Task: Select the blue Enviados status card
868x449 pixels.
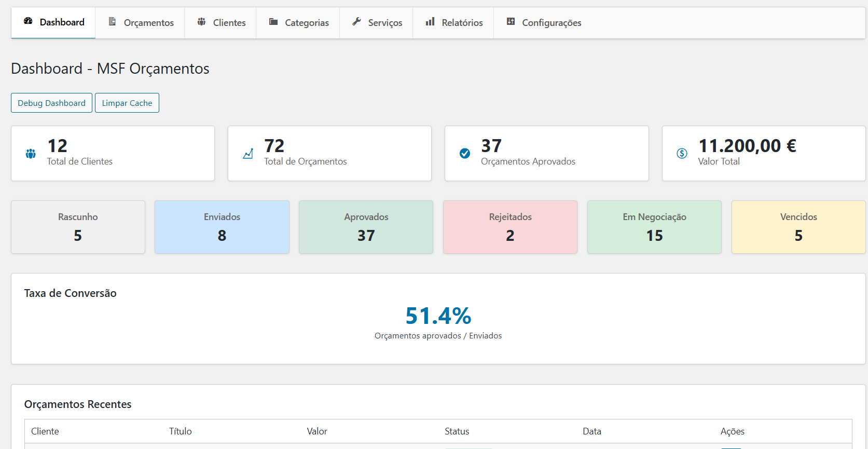Action: (x=222, y=227)
